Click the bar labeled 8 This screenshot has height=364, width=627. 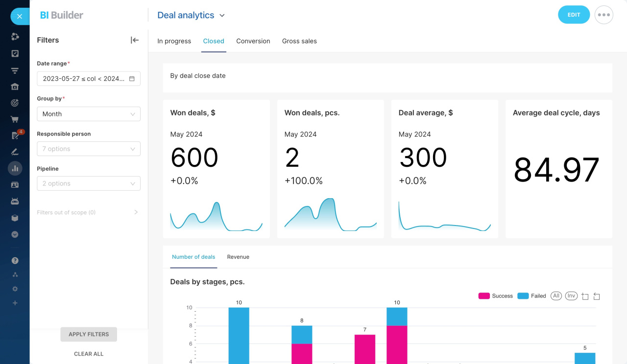(302, 345)
